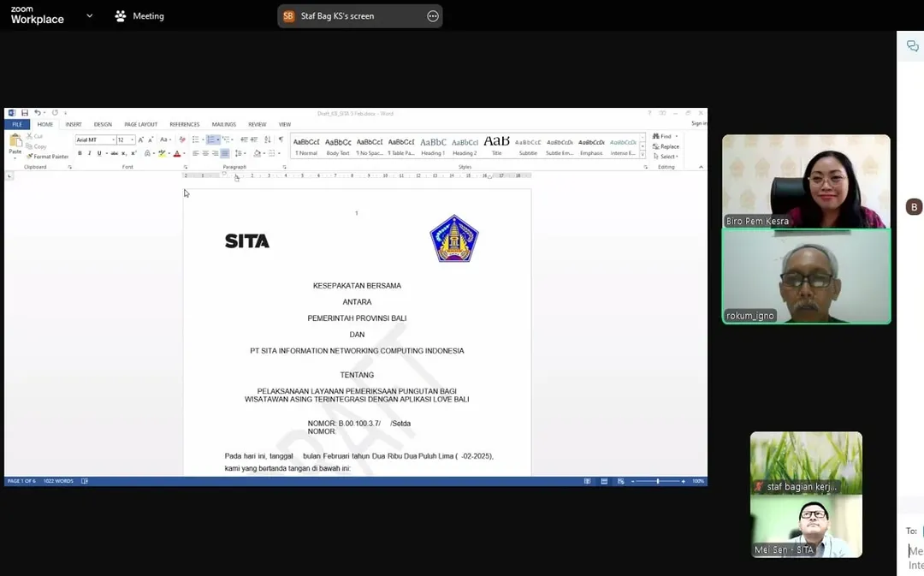Click Mei Sen - SITA video thumbnail
The width and height of the screenshot is (924, 576).
click(x=806, y=526)
